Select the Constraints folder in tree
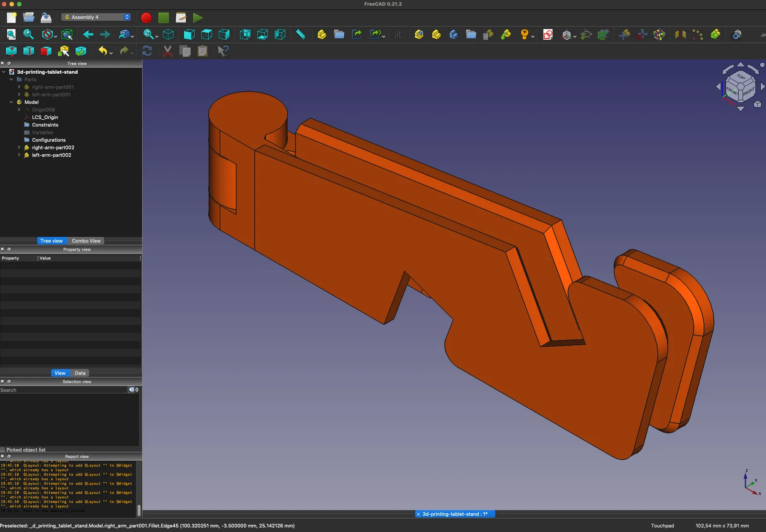This screenshot has height=532, width=766. (45, 125)
